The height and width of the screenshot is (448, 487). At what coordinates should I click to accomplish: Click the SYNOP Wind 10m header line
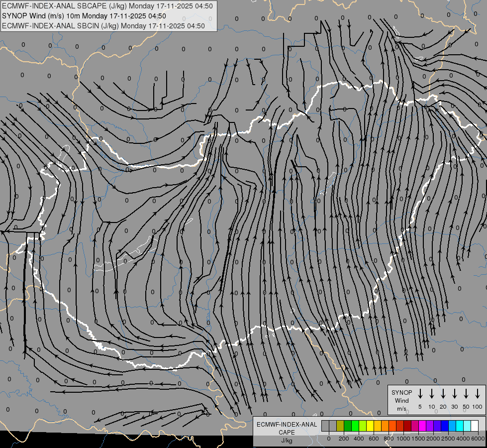point(84,16)
